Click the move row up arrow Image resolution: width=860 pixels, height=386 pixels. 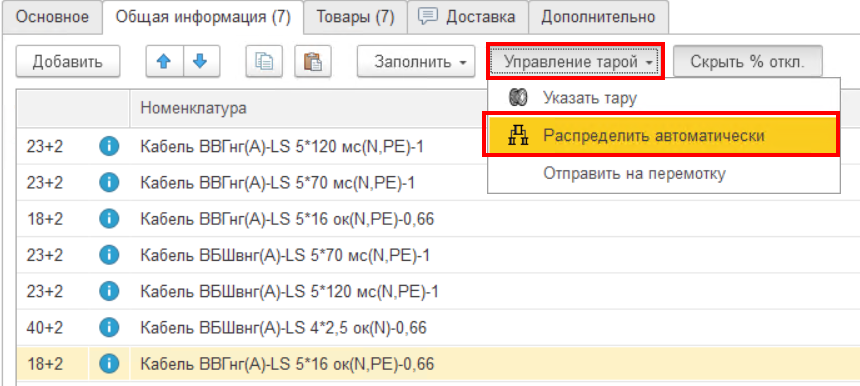pyautogui.click(x=164, y=61)
